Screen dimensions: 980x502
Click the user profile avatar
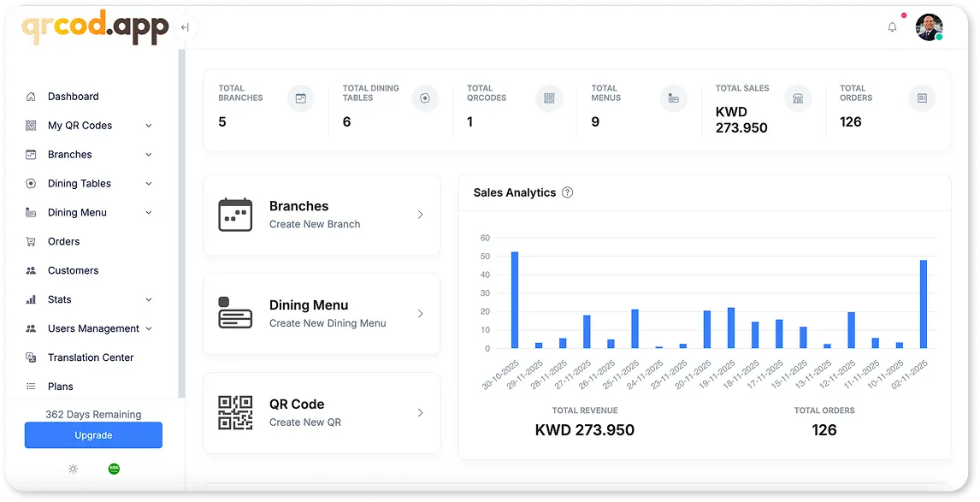point(929,27)
